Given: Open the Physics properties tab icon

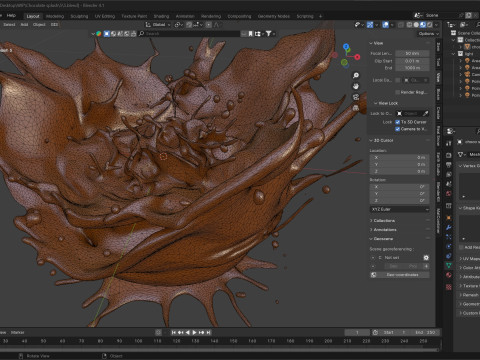Looking at the screenshot, I should click(449, 246).
